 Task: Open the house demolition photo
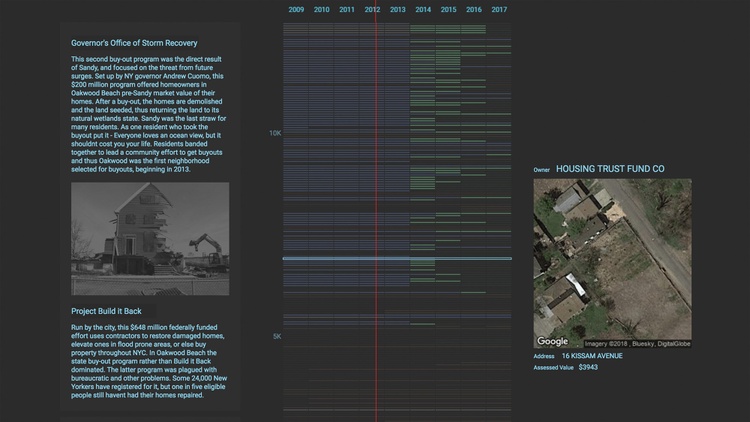pyautogui.click(x=150, y=239)
